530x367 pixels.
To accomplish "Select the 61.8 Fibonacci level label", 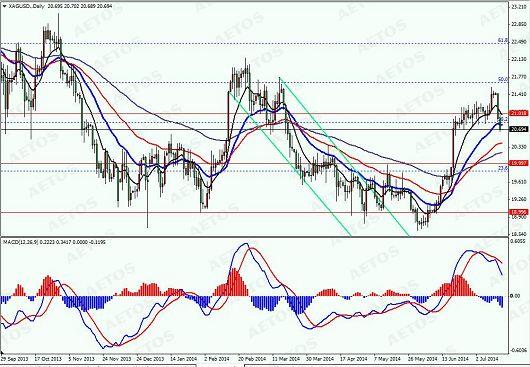I will [503, 41].
